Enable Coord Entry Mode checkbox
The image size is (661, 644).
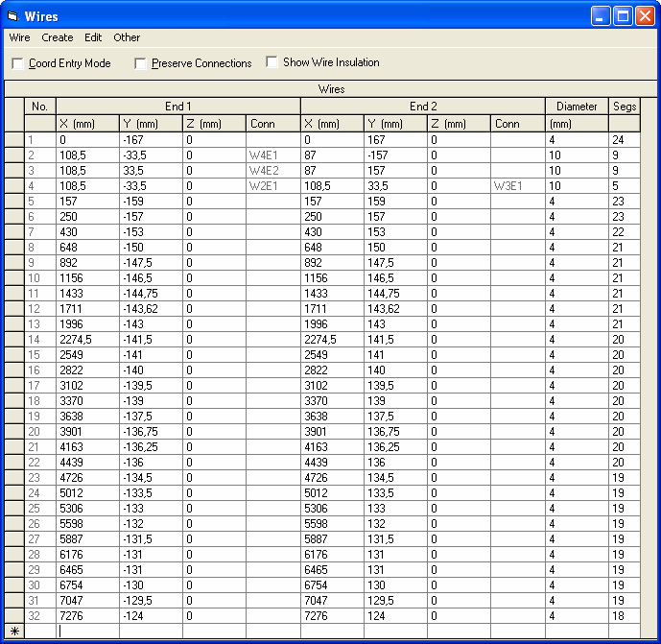(x=18, y=63)
